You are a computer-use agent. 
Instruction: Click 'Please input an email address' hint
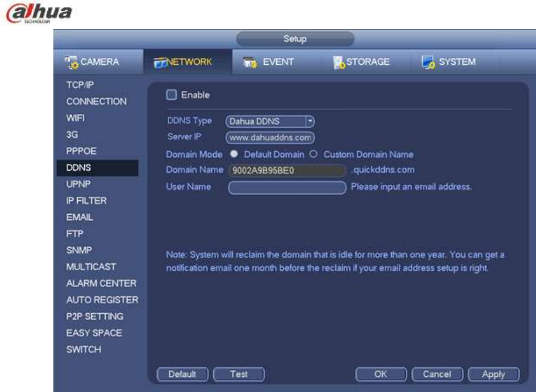click(x=412, y=187)
